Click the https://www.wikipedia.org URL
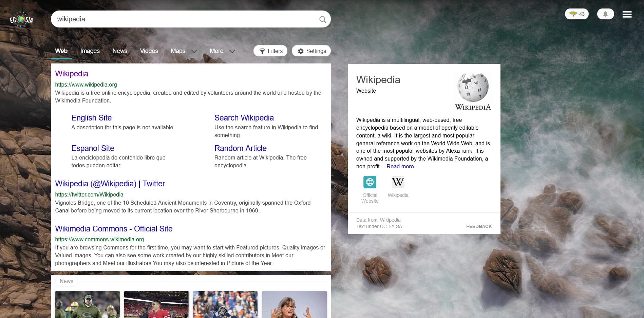 tap(86, 85)
